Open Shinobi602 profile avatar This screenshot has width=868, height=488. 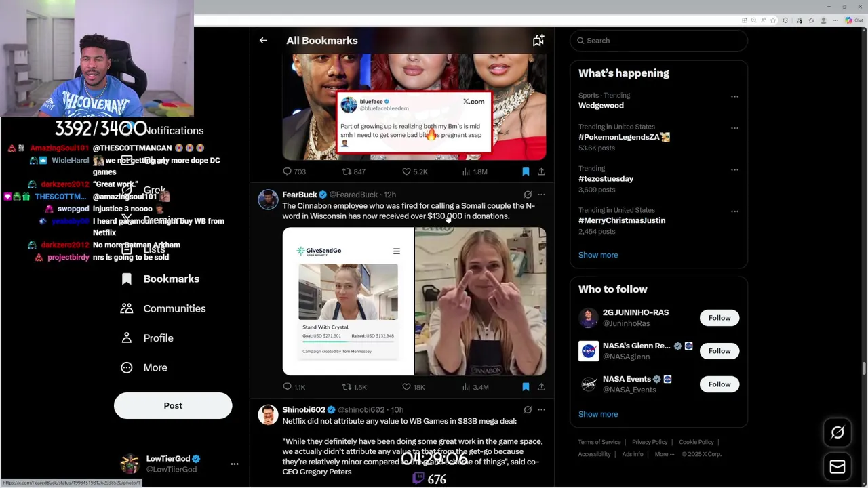(268, 415)
